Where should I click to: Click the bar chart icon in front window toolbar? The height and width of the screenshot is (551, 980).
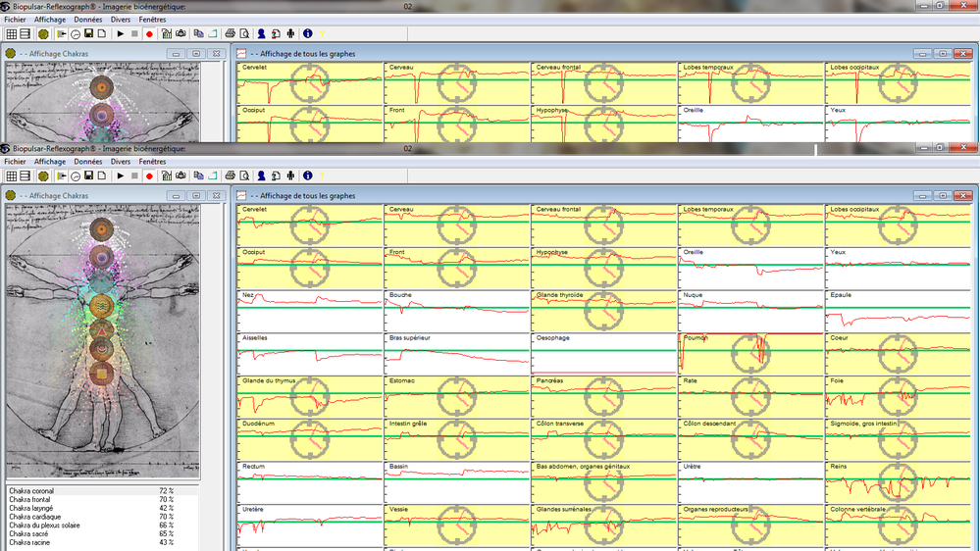click(x=167, y=175)
